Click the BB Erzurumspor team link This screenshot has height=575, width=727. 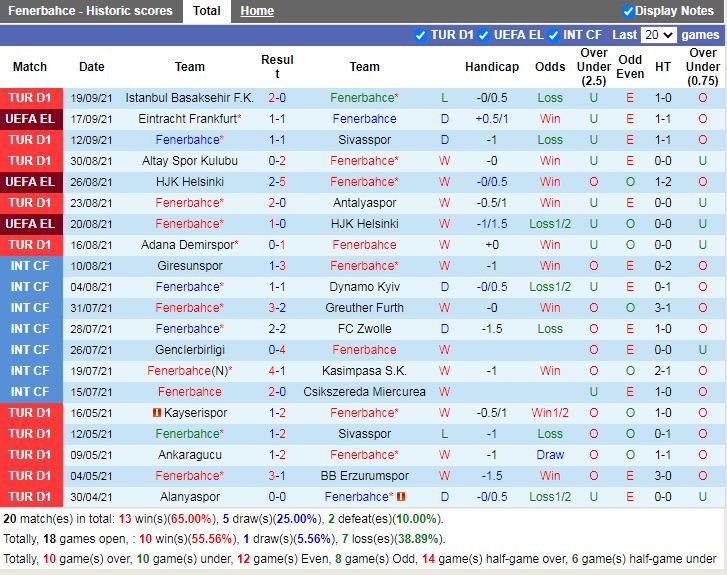click(x=364, y=476)
